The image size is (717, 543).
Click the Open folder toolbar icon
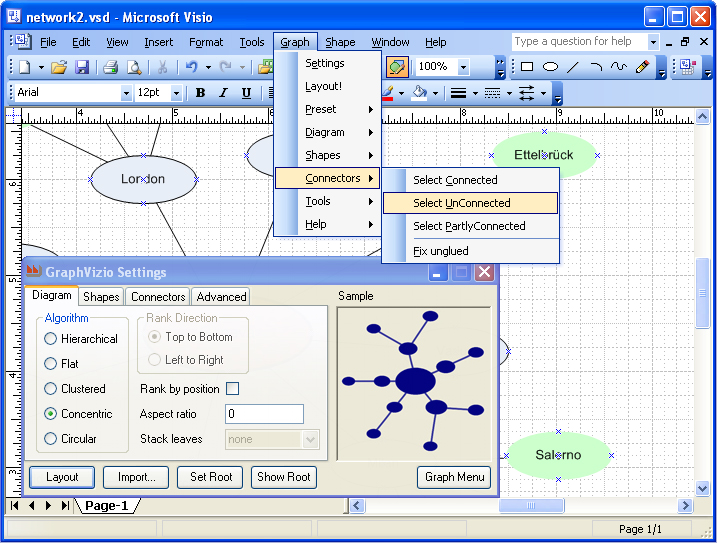[59, 67]
